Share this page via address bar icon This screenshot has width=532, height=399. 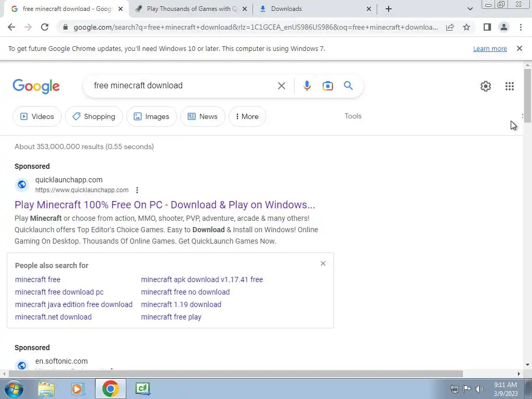pyautogui.click(x=450, y=27)
